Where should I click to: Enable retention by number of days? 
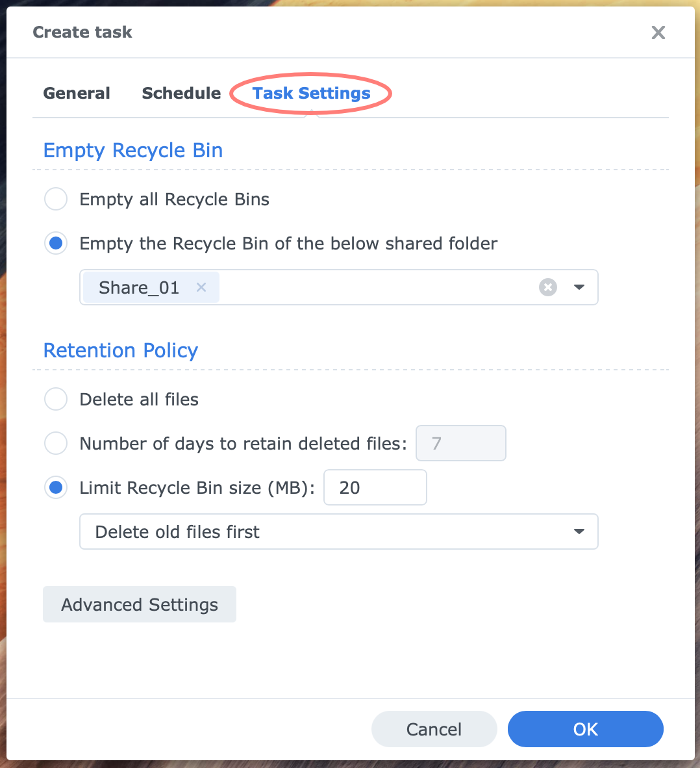[56, 443]
